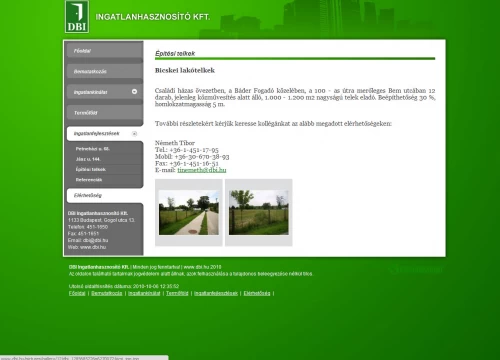Screen dimensions: 500x360
Task: Click the sidebar Email: dbi@dbi.hu line
Action: coord(88,240)
